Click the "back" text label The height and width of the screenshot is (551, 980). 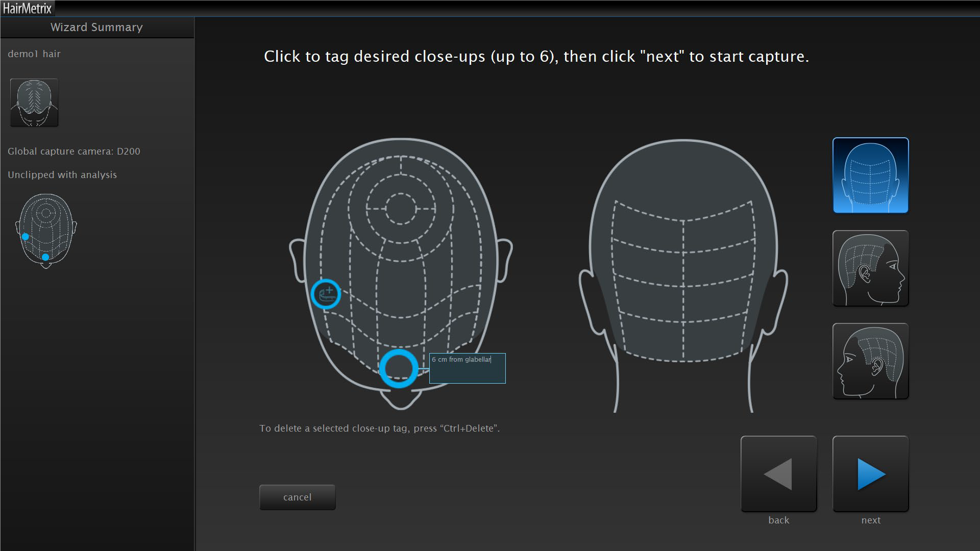(778, 520)
